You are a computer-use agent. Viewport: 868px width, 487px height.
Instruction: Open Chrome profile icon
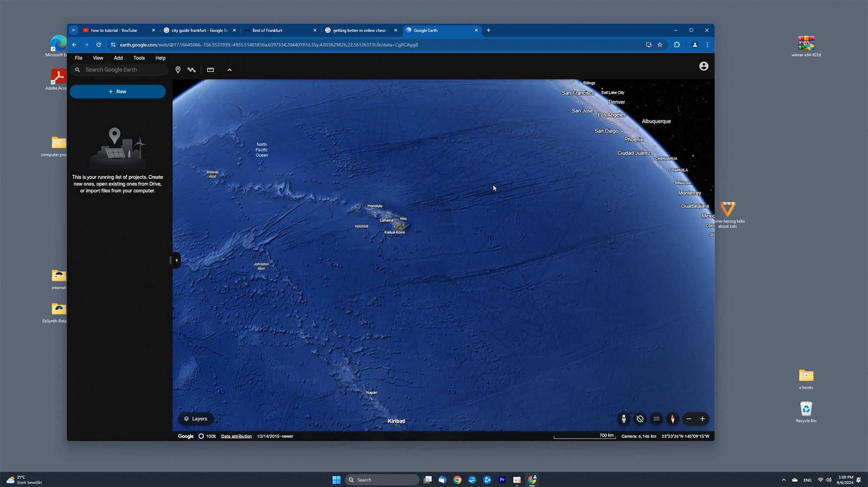(695, 45)
